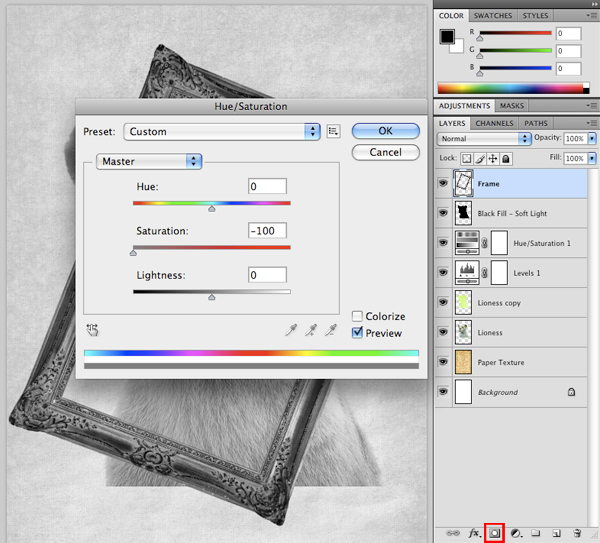Click the Hue/Saturation 1 adjustment thumbnail
Viewport: 600px width, 543px height.
click(x=467, y=243)
